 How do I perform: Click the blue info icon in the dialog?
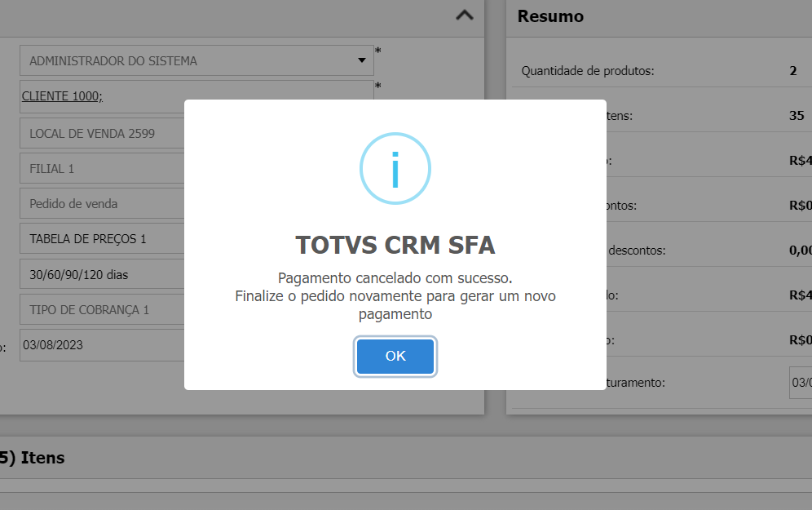[x=395, y=169]
